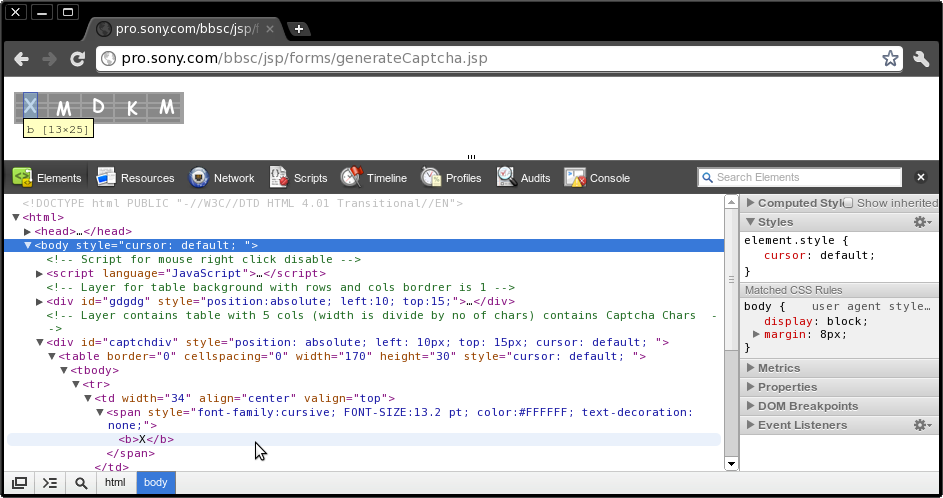The width and height of the screenshot is (943, 498).
Task: Reload the page with the refresh icon
Action: click(77, 59)
